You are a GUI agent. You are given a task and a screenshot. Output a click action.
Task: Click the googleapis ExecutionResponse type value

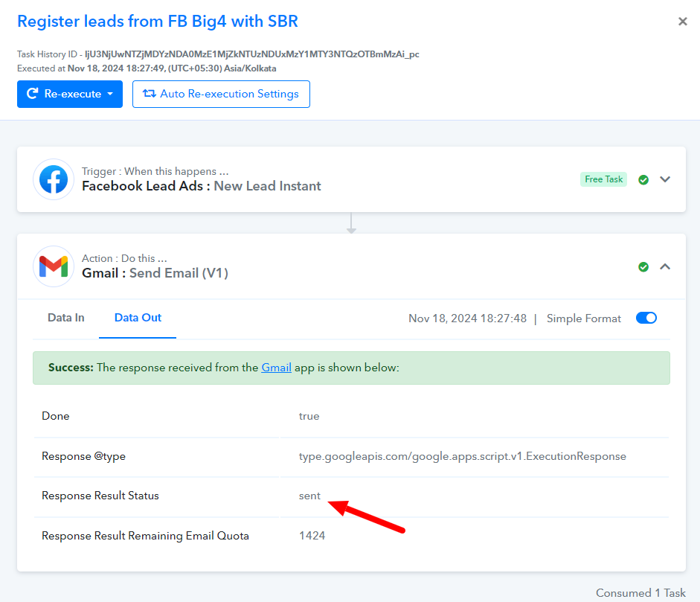(463, 456)
